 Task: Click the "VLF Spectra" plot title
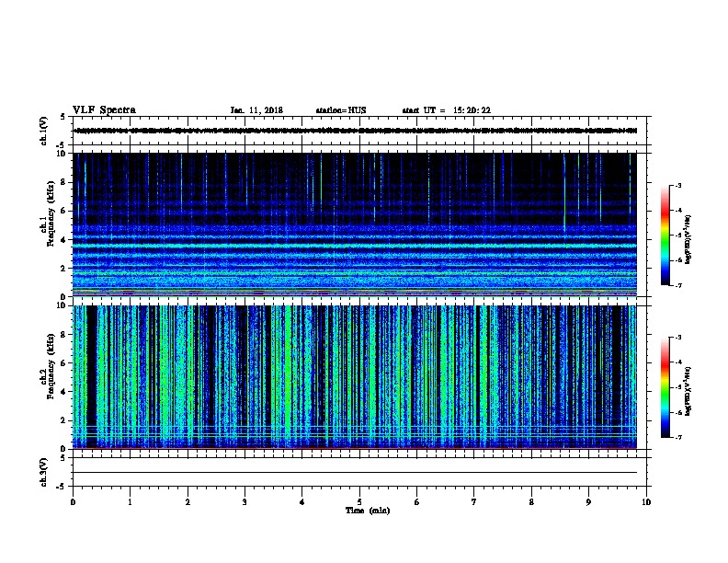104,110
